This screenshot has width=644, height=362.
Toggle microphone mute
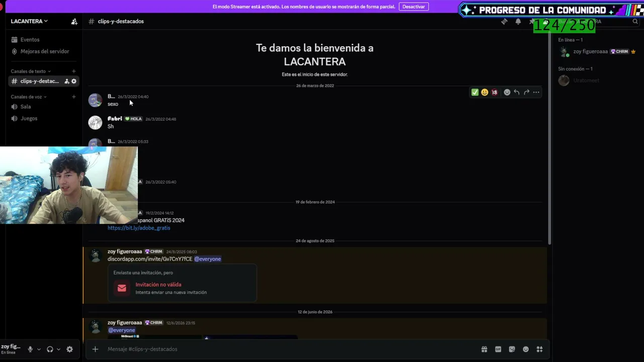30,349
